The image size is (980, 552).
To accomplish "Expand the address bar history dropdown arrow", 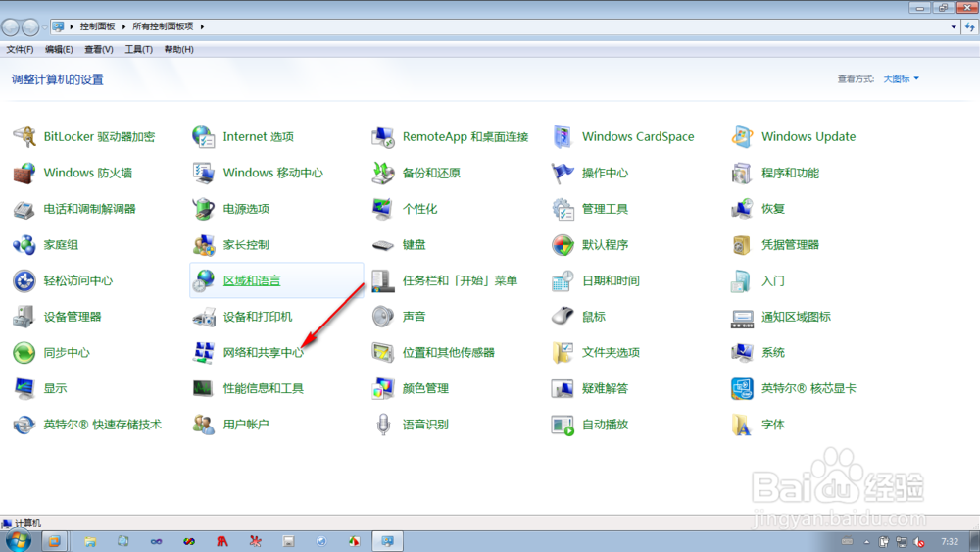I will (954, 26).
